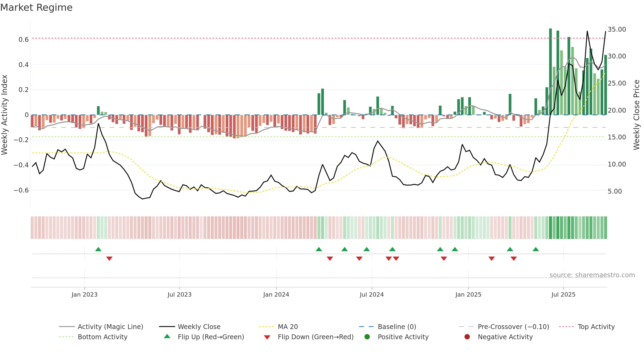
Task: Click the 5.00 price axis label
Action: 615,191
